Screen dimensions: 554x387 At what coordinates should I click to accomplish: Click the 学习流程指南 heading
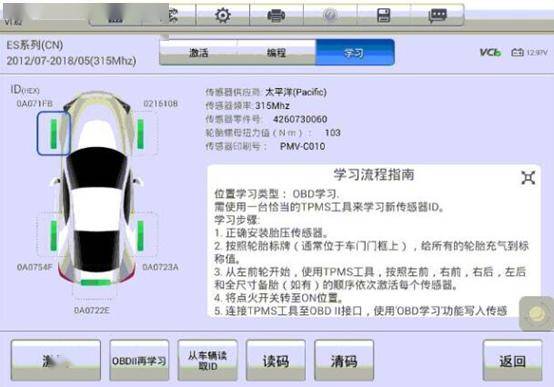click(374, 175)
